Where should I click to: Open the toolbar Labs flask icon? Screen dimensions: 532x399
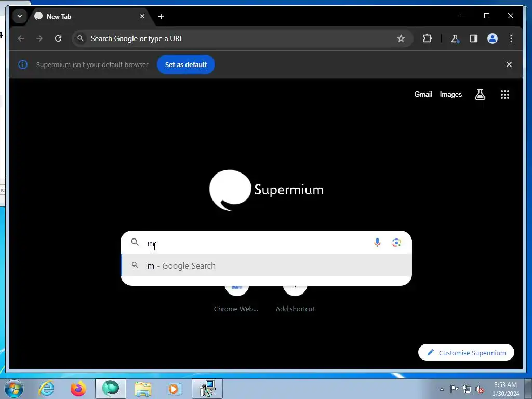(455, 38)
